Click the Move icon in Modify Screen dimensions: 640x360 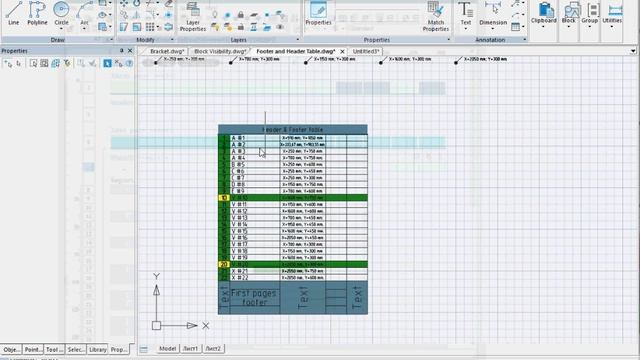(124, 4)
